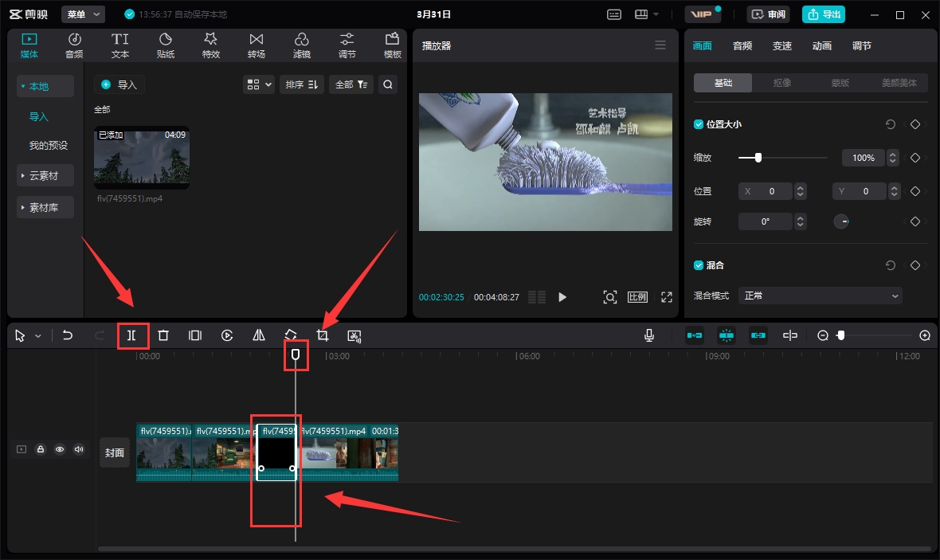Open the 混合模式 blend mode dropdown

(820, 296)
